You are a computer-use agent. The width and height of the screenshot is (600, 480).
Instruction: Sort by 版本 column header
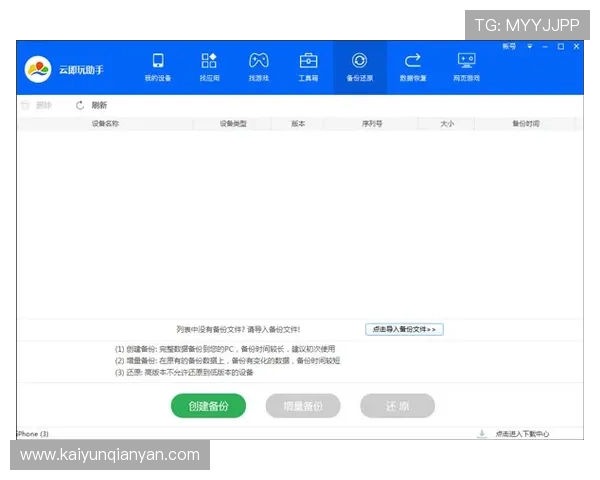point(298,124)
